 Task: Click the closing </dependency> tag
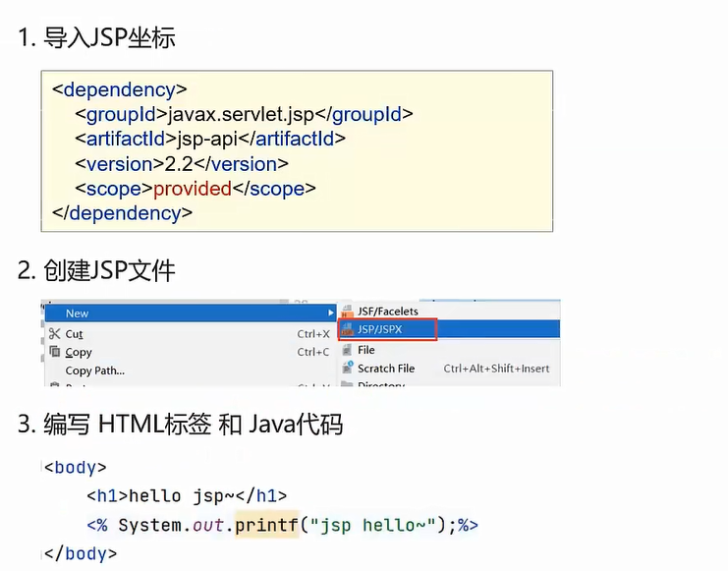click(x=122, y=213)
